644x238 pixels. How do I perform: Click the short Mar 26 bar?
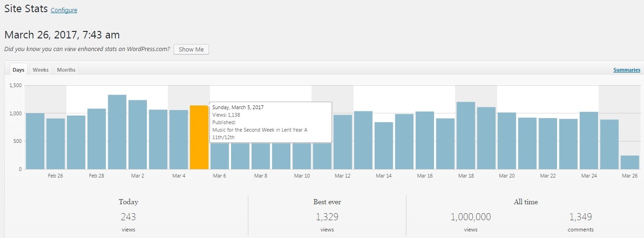pos(630,163)
